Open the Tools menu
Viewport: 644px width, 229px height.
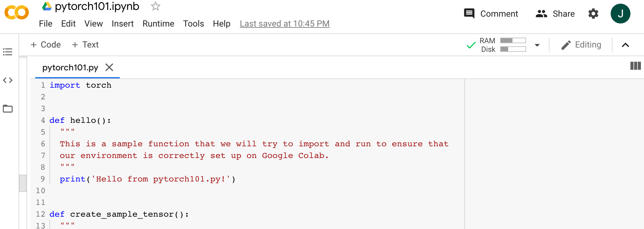[x=194, y=24]
